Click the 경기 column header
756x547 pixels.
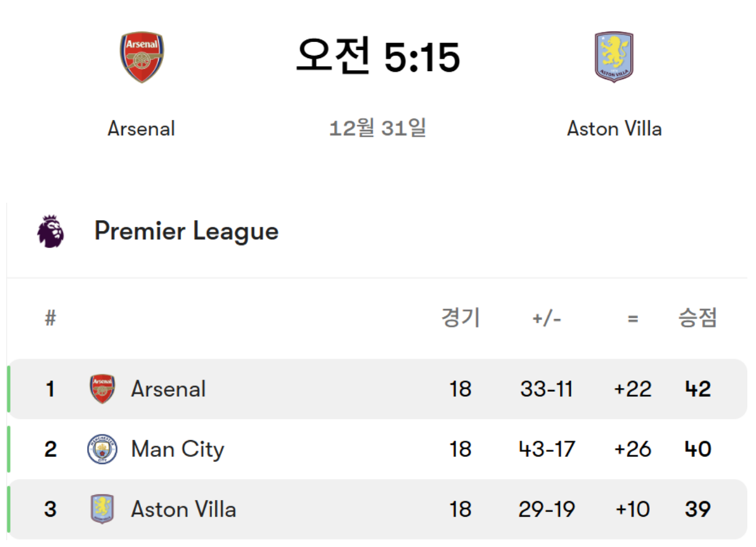coord(460,318)
